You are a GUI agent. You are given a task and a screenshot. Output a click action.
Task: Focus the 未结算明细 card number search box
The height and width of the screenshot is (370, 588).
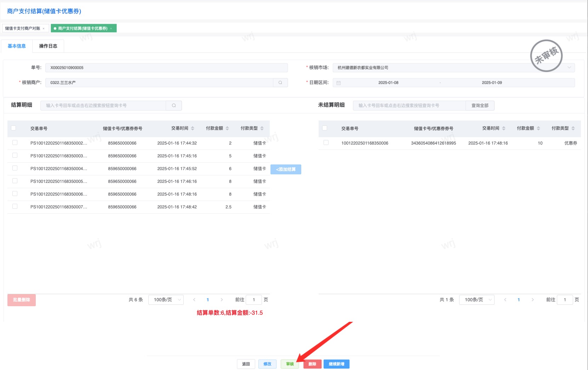(409, 105)
